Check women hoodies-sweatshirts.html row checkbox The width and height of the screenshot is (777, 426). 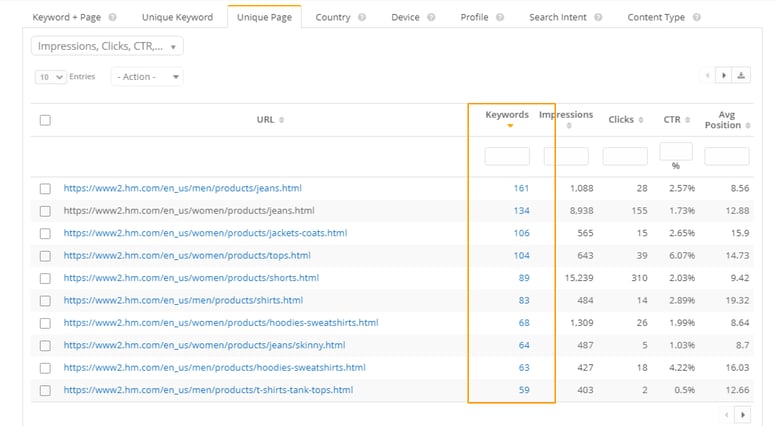coord(45,323)
